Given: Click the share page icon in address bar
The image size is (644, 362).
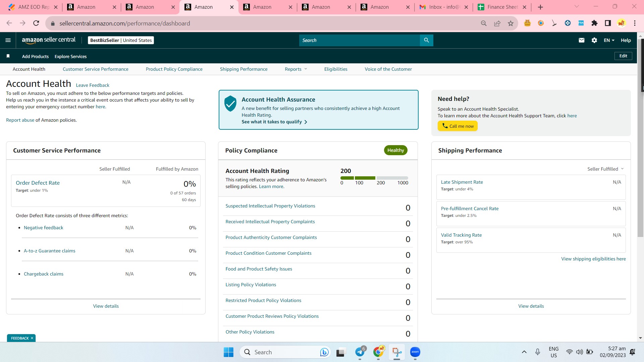Looking at the screenshot, I should pyautogui.click(x=497, y=23).
